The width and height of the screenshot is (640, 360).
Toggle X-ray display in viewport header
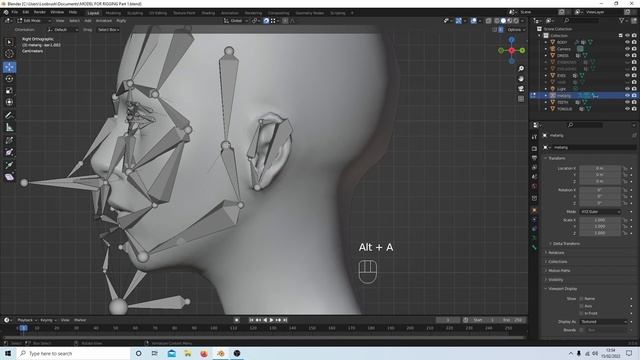[x=489, y=20]
